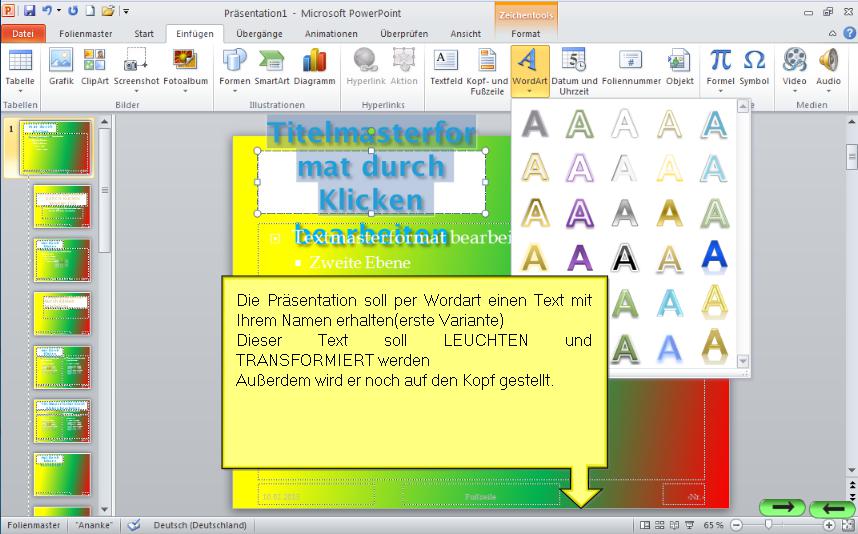The height and width of the screenshot is (534, 858).
Task: Expand the Tabelle dropdown
Action: pyautogui.click(x=19, y=91)
